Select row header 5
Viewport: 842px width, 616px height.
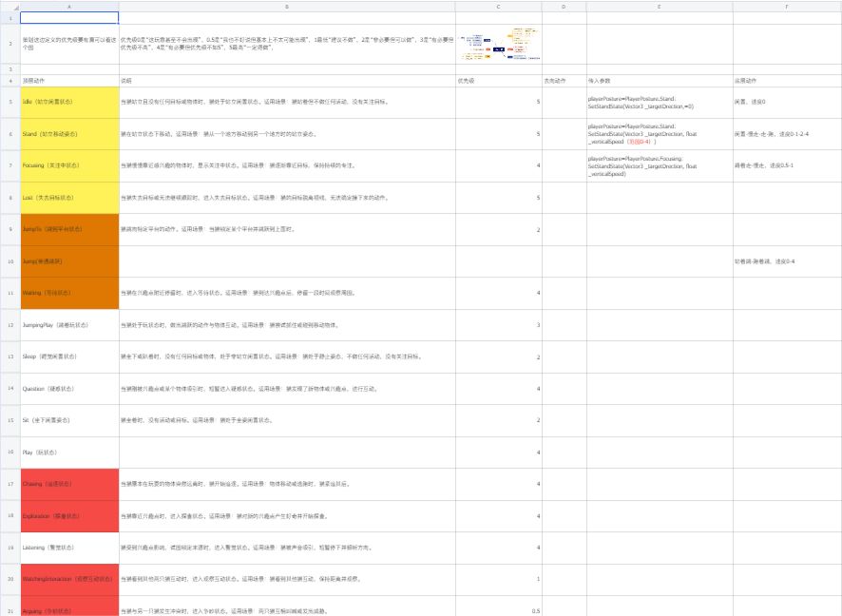click(x=10, y=102)
